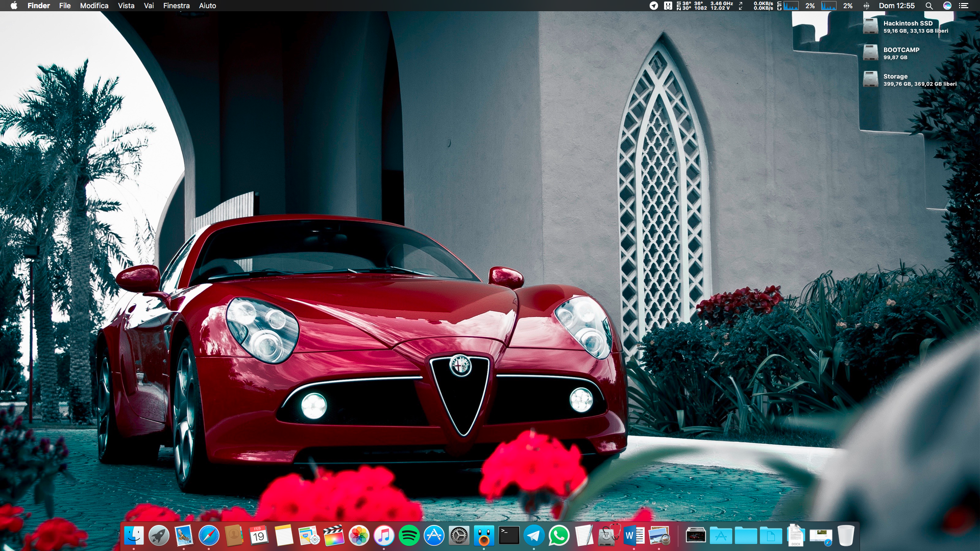Viewport: 980px width, 551px height.
Task: Open the plain blue folder stack
Action: pos(746,536)
